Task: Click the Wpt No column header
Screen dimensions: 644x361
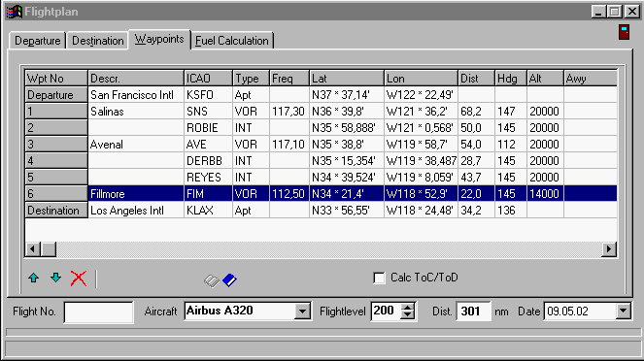Action: [x=56, y=78]
